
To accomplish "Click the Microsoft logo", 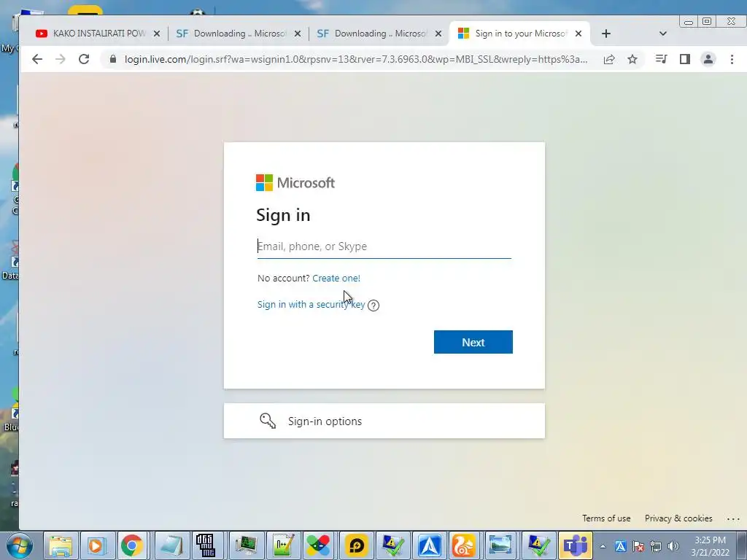I will coord(295,182).
